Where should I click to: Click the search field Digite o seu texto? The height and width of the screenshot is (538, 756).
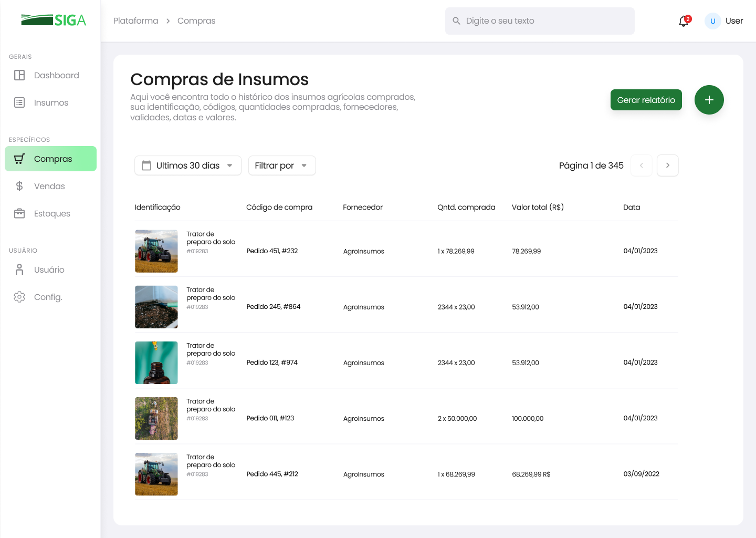click(x=540, y=21)
